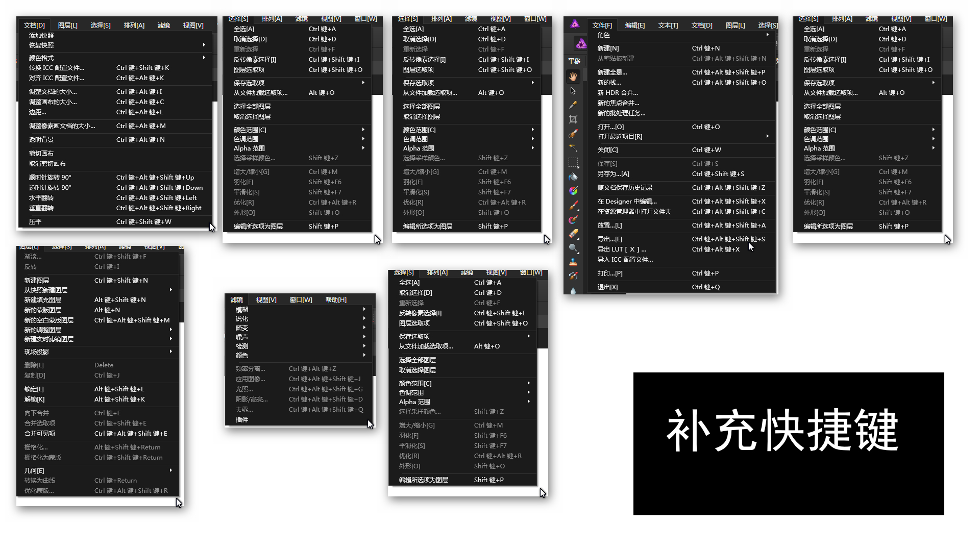Select the Move arrow tool

[573, 91]
